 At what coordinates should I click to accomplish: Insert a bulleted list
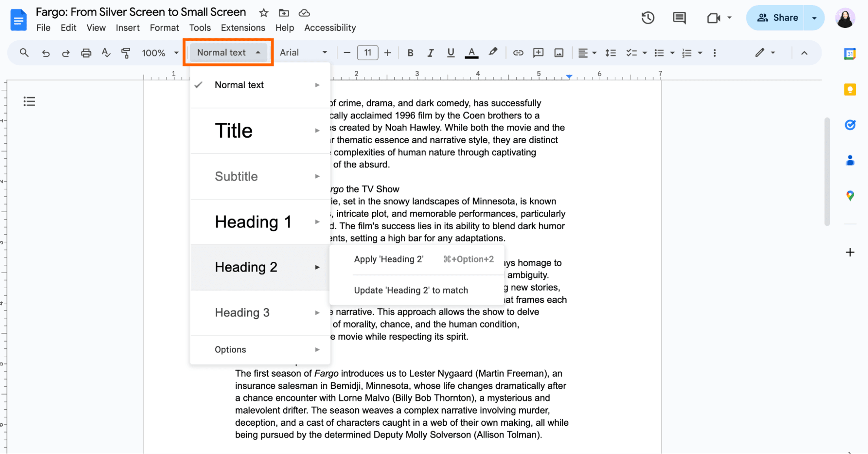coord(659,53)
